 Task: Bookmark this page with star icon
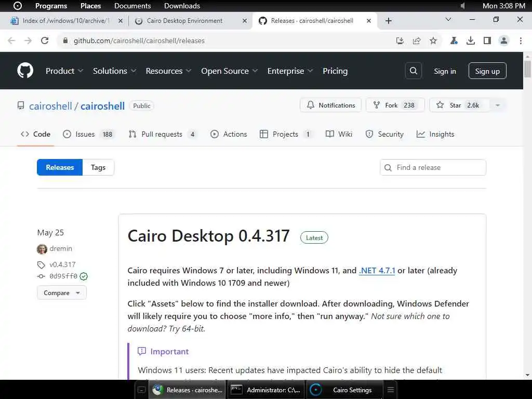433,41
